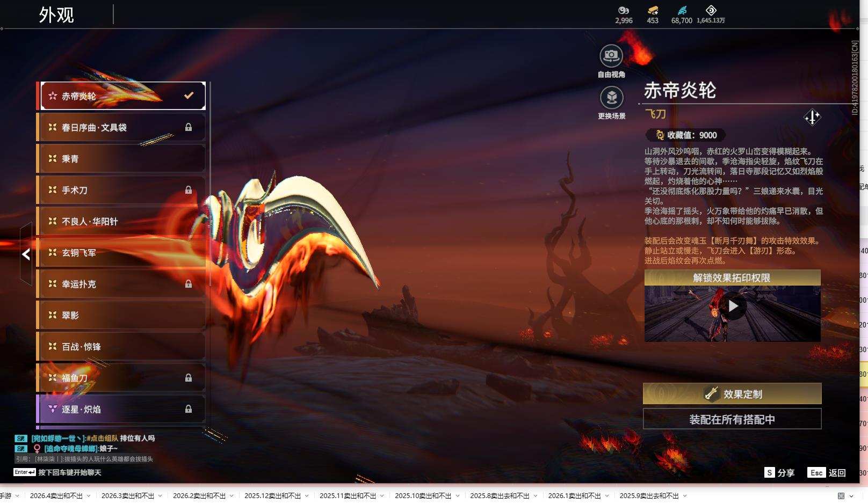The width and height of the screenshot is (868, 504).
Task: Click sheet grid view icon at bottom right
Action: (841, 496)
